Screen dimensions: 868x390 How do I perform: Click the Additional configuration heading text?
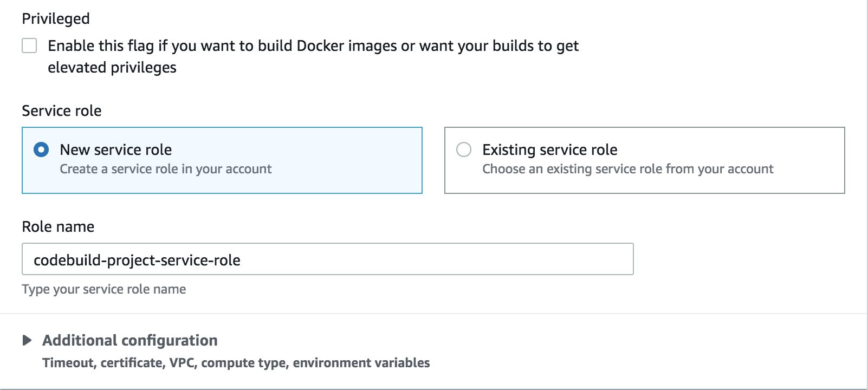tap(130, 340)
